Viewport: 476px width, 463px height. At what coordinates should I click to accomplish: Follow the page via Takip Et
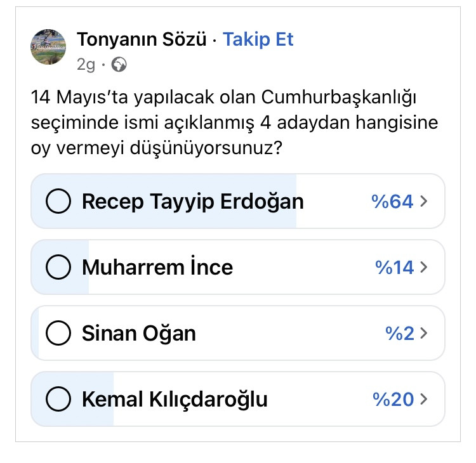click(x=258, y=39)
